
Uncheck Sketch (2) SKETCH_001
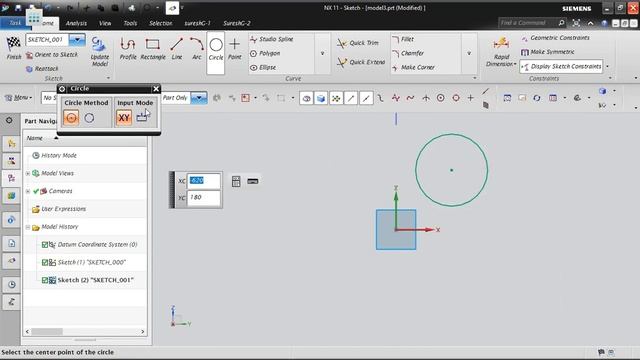tap(45, 280)
